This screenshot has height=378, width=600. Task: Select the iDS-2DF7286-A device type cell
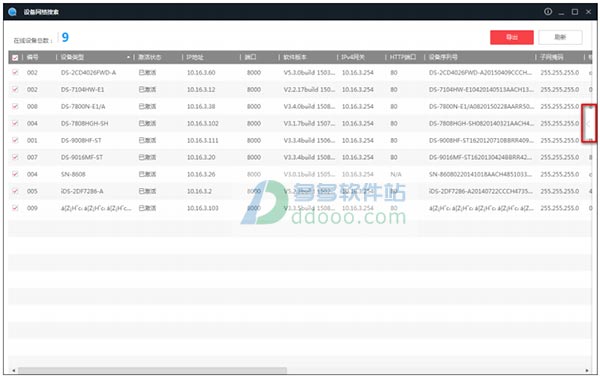pyautogui.click(x=82, y=191)
